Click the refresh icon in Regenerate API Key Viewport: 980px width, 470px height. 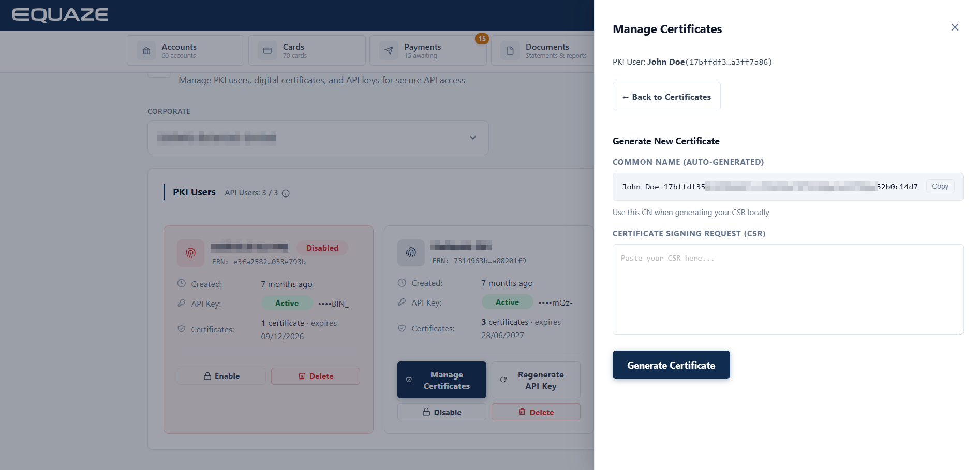click(503, 380)
